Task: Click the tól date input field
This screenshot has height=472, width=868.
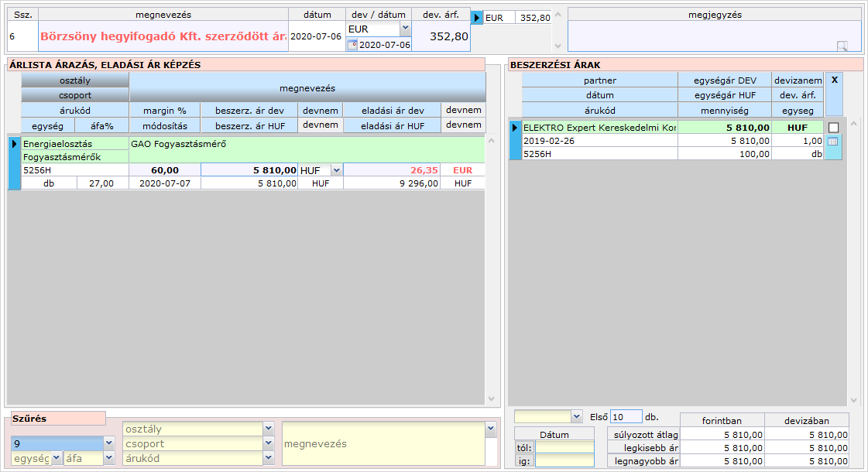Action: click(x=564, y=447)
